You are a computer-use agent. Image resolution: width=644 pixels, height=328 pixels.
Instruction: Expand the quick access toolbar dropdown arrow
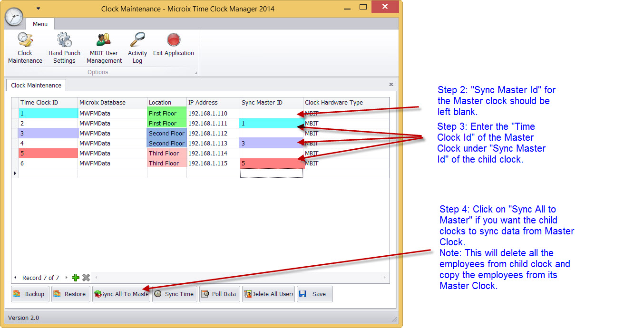coord(38,8)
